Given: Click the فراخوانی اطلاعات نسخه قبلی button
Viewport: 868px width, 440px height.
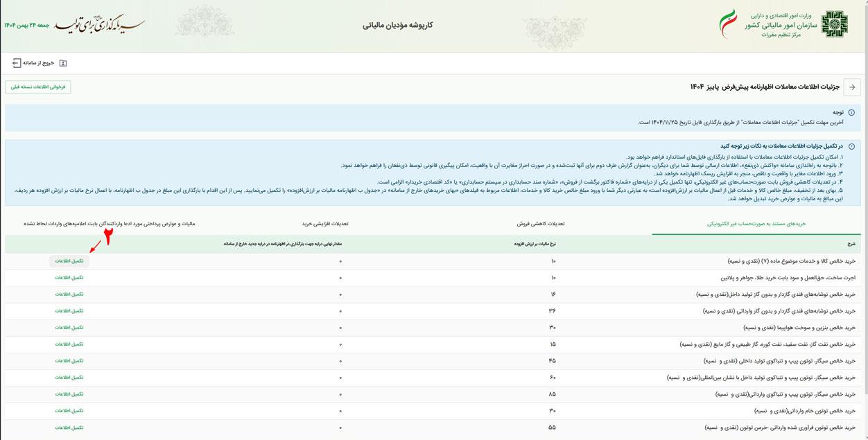Looking at the screenshot, I should [37, 87].
